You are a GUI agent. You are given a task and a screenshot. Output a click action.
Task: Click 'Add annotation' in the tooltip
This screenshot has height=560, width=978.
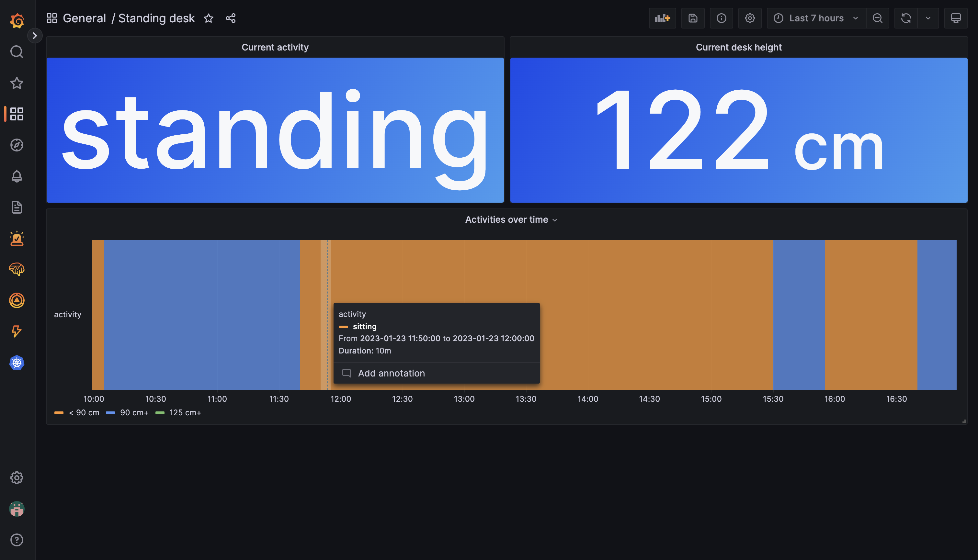coord(391,373)
